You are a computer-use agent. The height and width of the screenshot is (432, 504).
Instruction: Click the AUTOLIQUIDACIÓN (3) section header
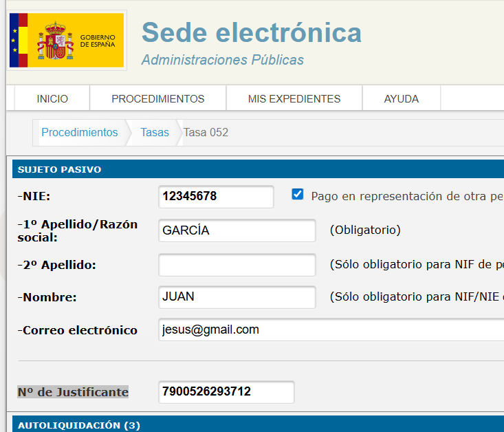pos(258,424)
